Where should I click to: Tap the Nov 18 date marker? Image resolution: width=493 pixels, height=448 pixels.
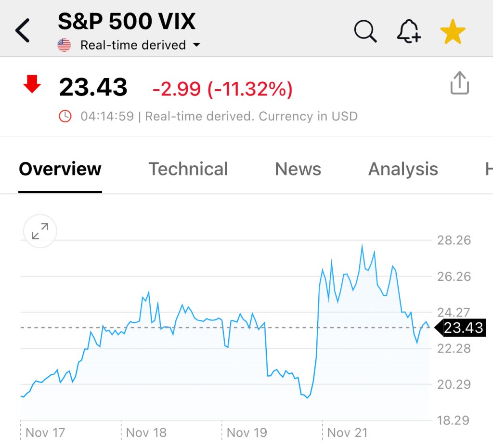[x=146, y=433]
